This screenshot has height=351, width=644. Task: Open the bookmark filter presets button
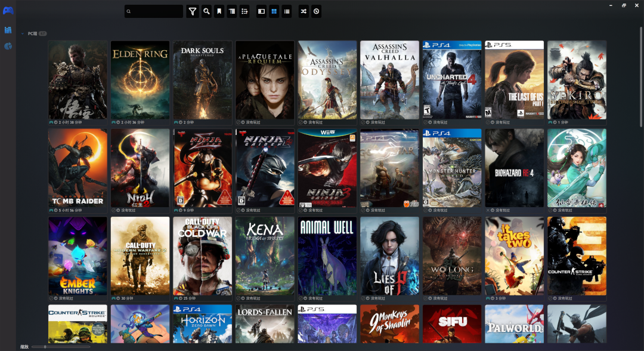(219, 11)
